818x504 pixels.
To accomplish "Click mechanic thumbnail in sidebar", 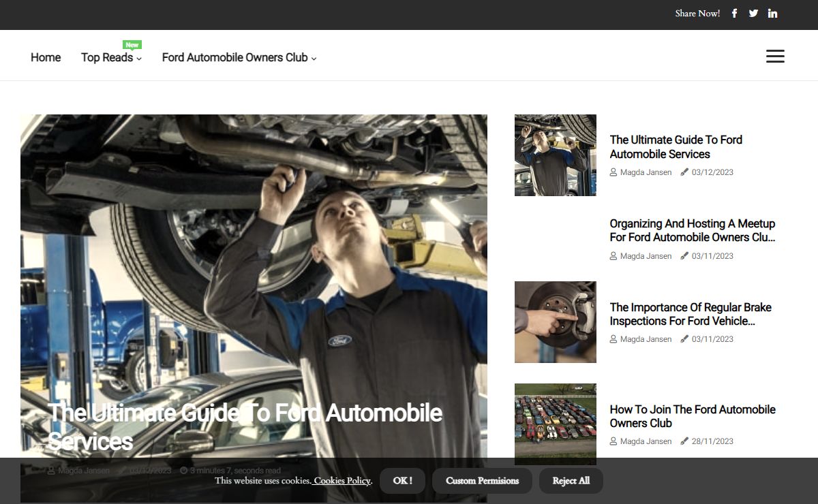I will click(556, 155).
